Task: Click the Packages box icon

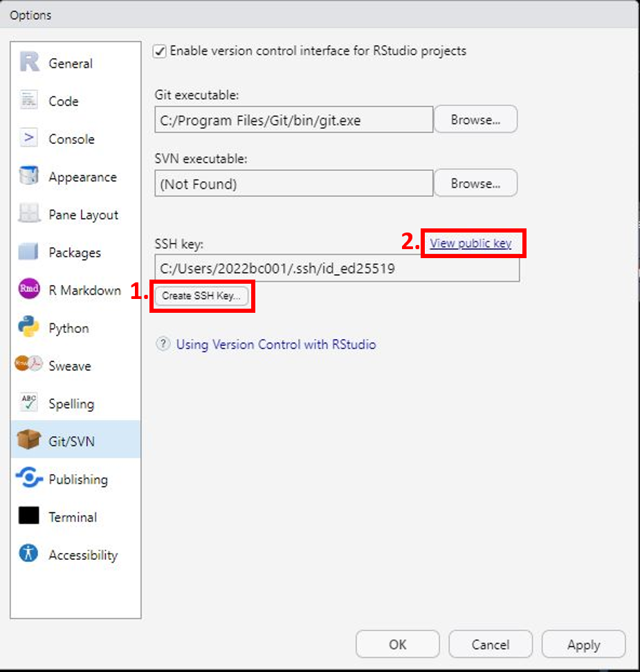Action: (29, 253)
